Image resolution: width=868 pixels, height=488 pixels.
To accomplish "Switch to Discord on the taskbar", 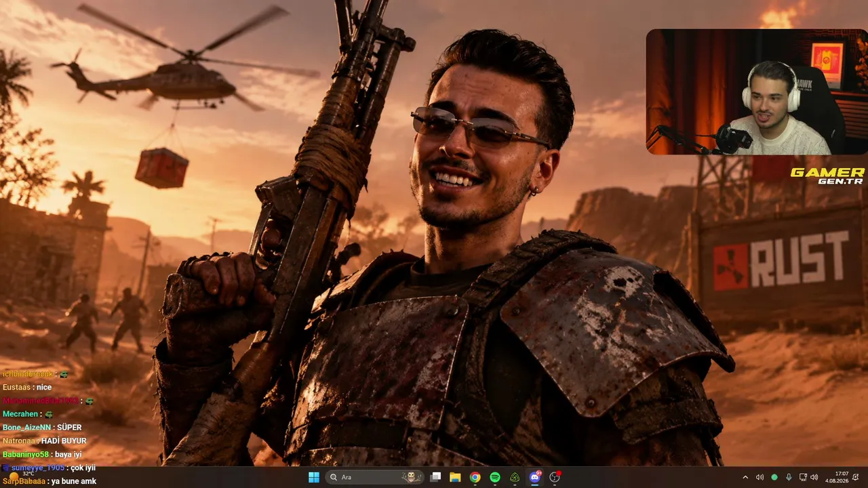I will click(x=535, y=477).
